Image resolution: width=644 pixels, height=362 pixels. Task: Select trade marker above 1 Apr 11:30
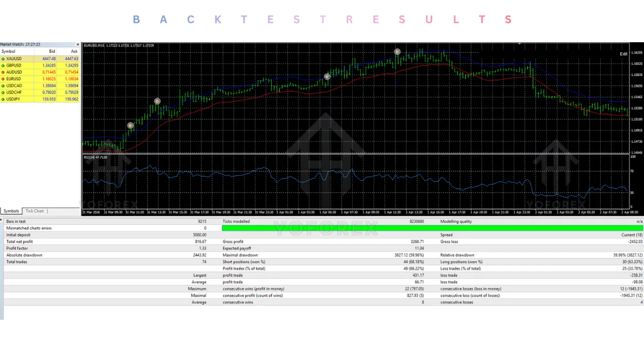point(397,52)
